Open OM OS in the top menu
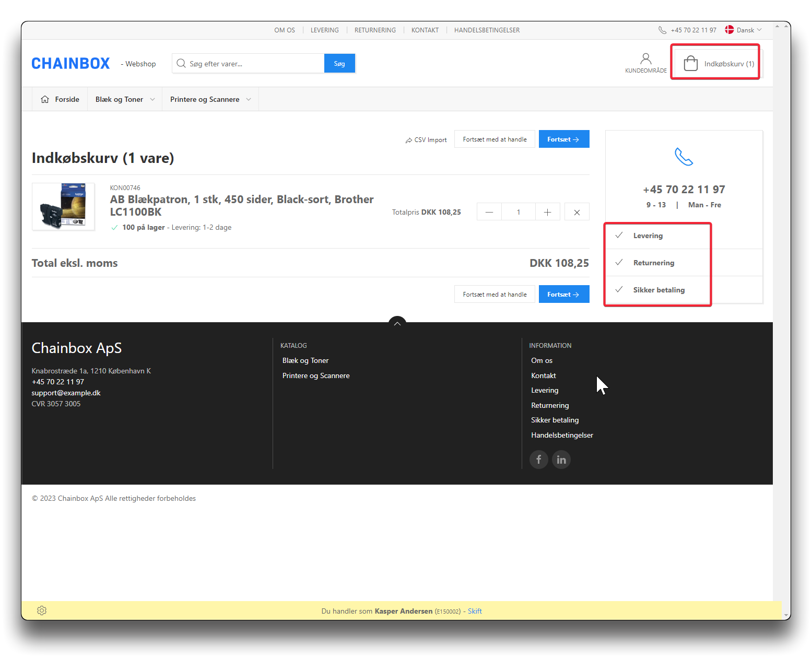 point(285,30)
